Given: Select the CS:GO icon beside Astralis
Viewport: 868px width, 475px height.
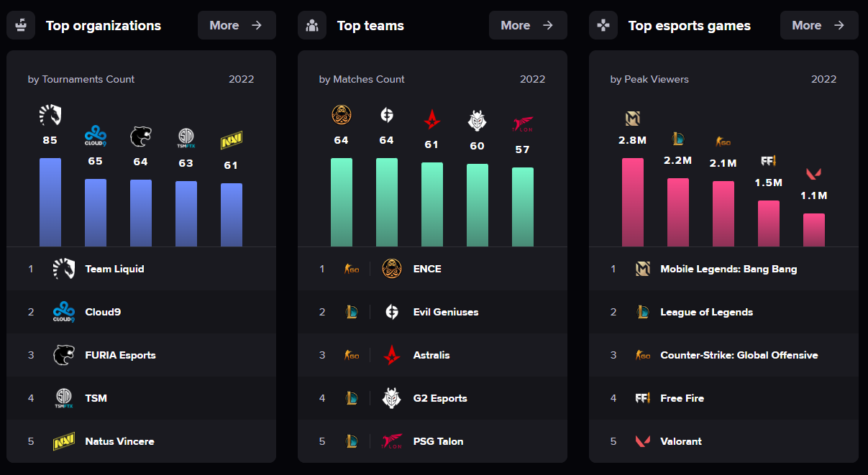Looking at the screenshot, I should (352, 354).
